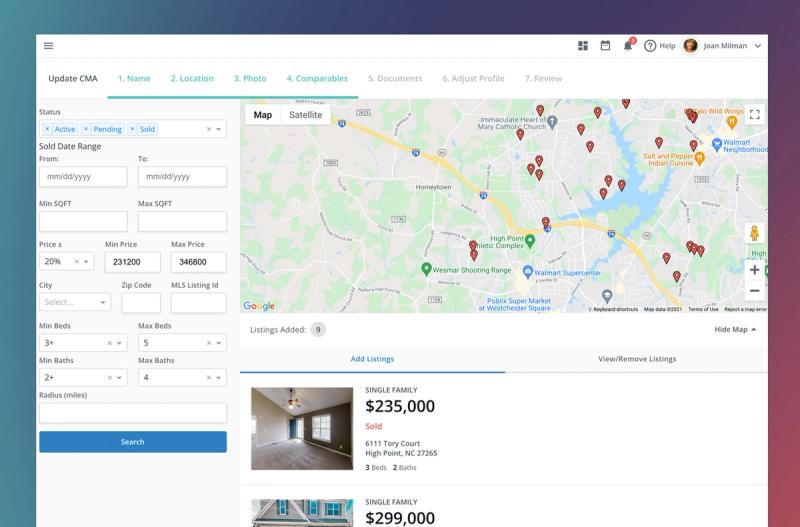
Task: Switch to Satellite view
Action: (x=306, y=115)
